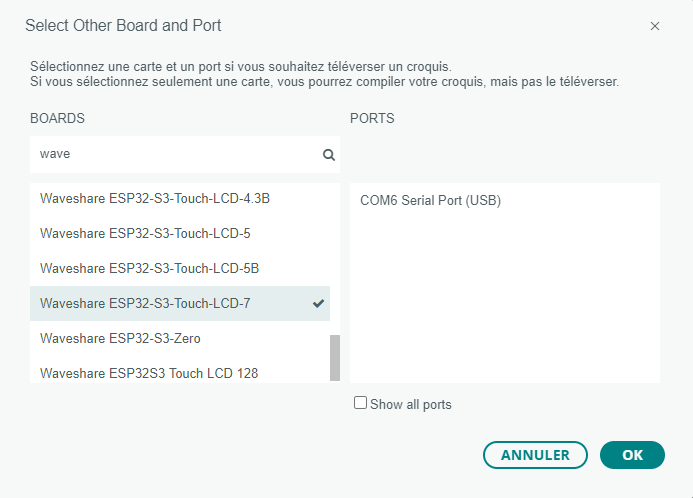Choose Waveshare ESP32S3 Touch LCD 128
Image resolution: width=693 pixels, height=498 pixels.
[180, 371]
